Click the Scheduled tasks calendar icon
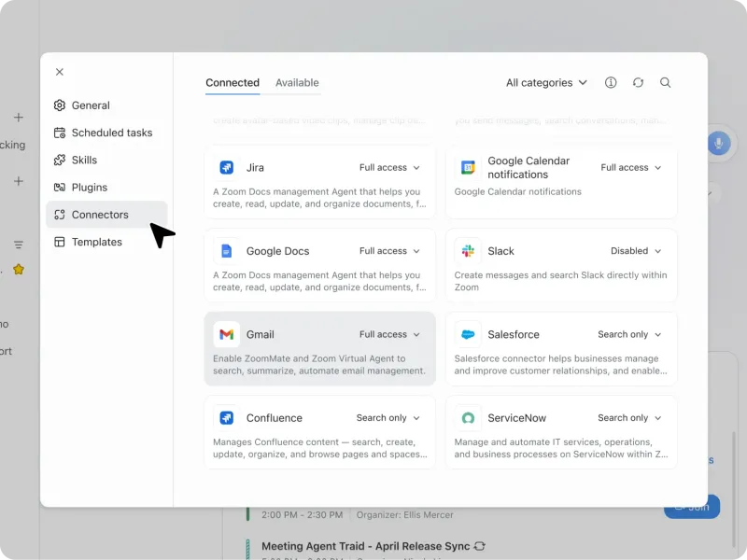Viewport: 747px width, 560px height. (x=60, y=133)
